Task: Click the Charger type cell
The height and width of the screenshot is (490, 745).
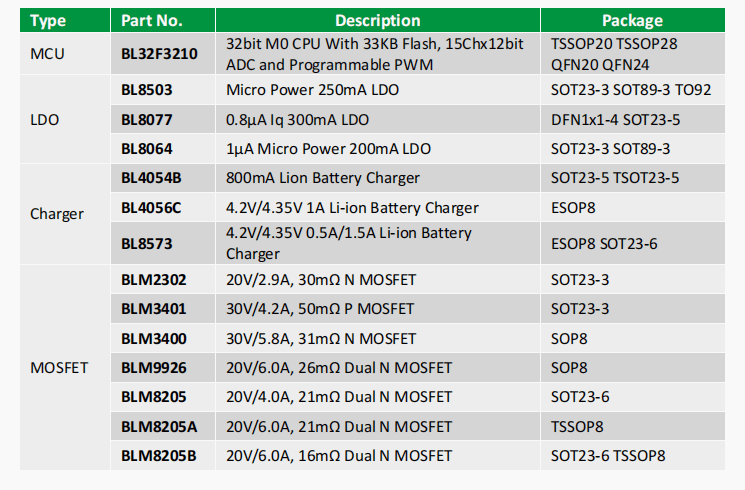Action: pos(57,213)
